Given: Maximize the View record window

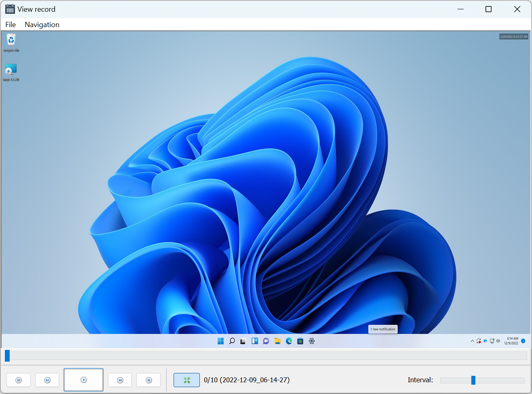Looking at the screenshot, I should [488, 9].
